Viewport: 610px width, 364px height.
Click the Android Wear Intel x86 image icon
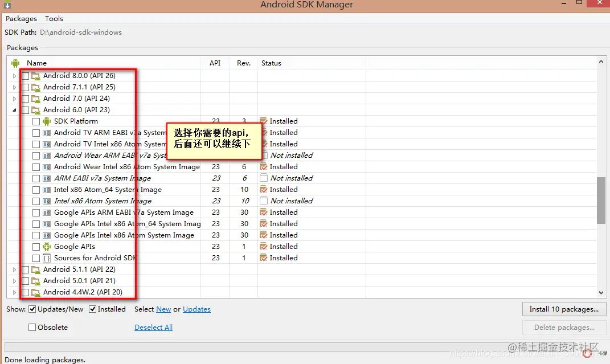(x=47, y=167)
